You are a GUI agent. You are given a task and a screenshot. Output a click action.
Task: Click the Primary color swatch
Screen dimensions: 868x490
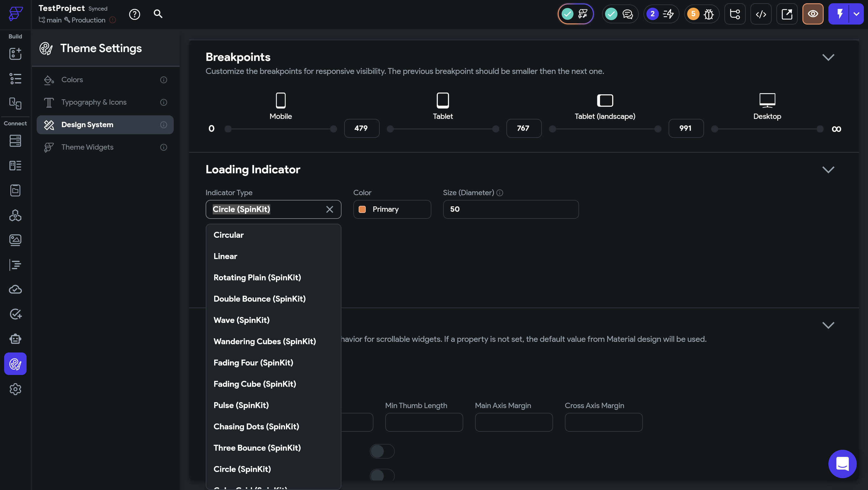[x=362, y=209]
